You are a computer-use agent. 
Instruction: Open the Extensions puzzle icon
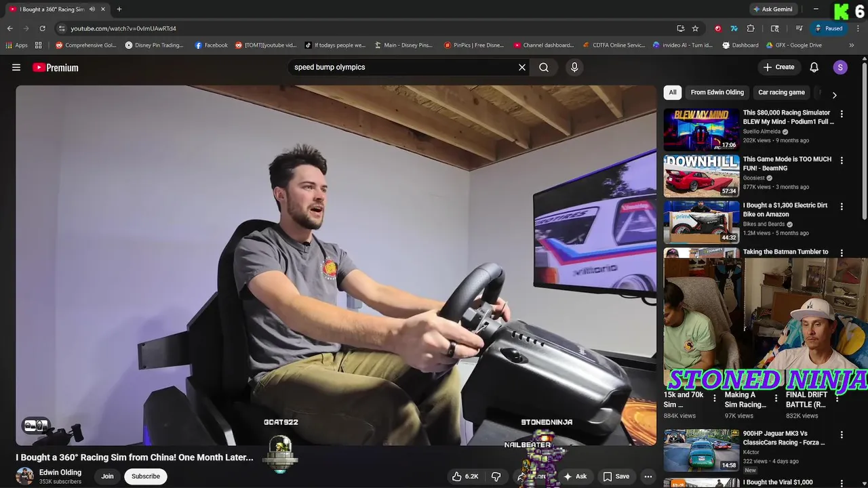[x=751, y=28]
